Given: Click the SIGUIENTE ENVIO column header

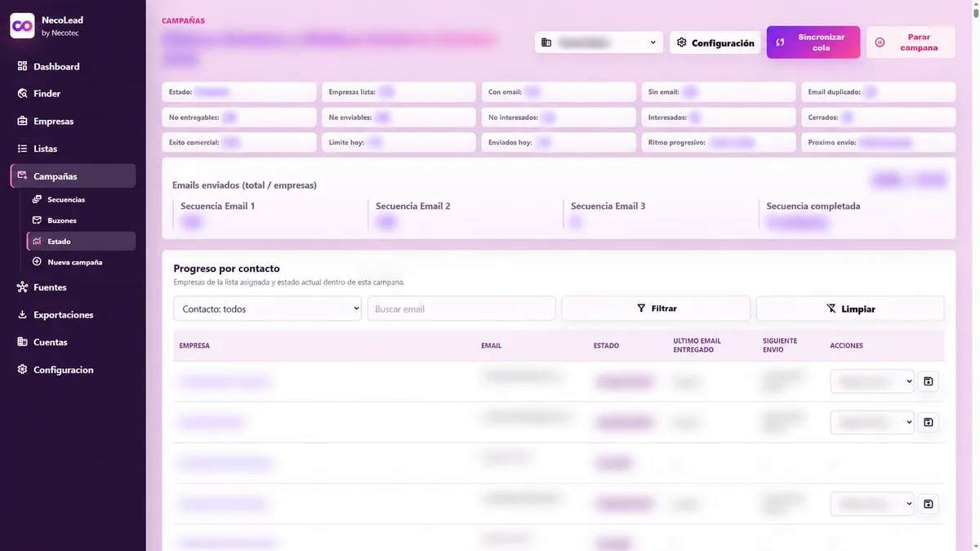Looking at the screenshot, I should (x=780, y=345).
